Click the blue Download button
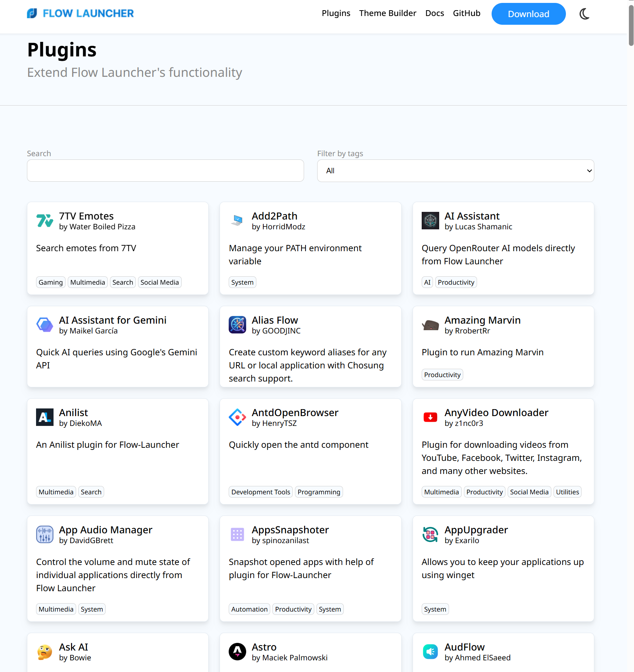Viewport: 634px width, 672px height. 528,14
